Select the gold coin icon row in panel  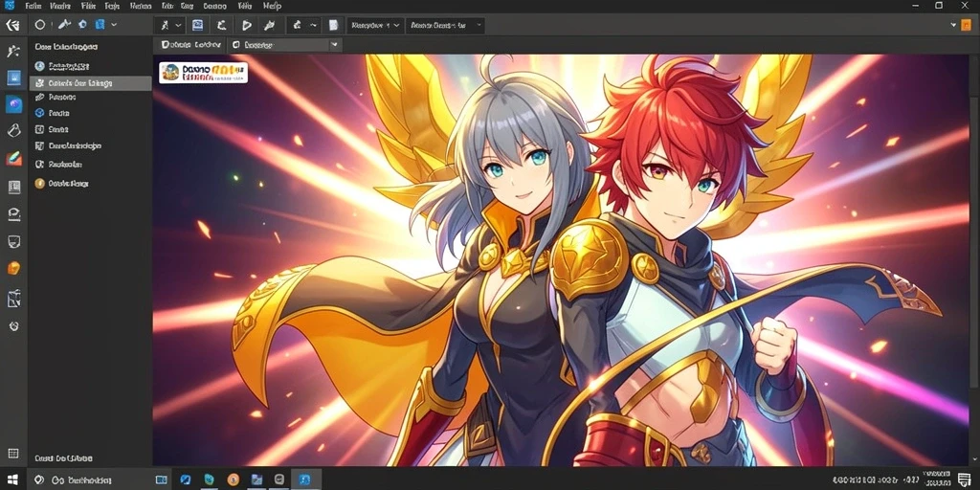tap(90, 184)
